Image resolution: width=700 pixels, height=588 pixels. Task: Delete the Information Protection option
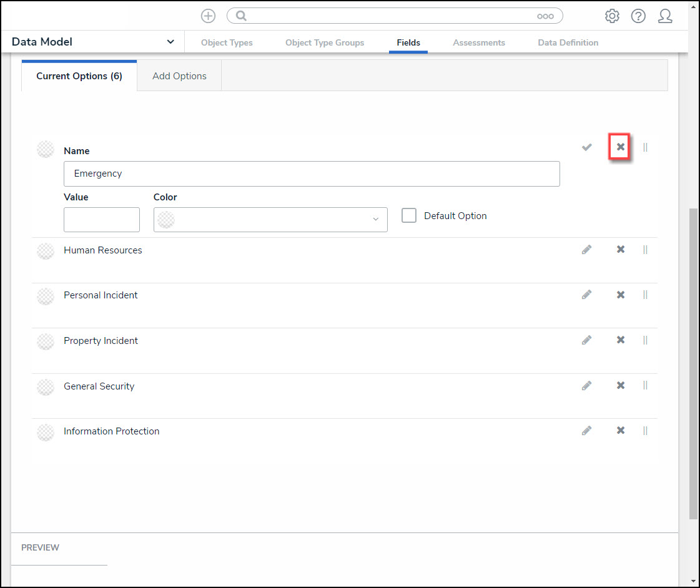621,431
